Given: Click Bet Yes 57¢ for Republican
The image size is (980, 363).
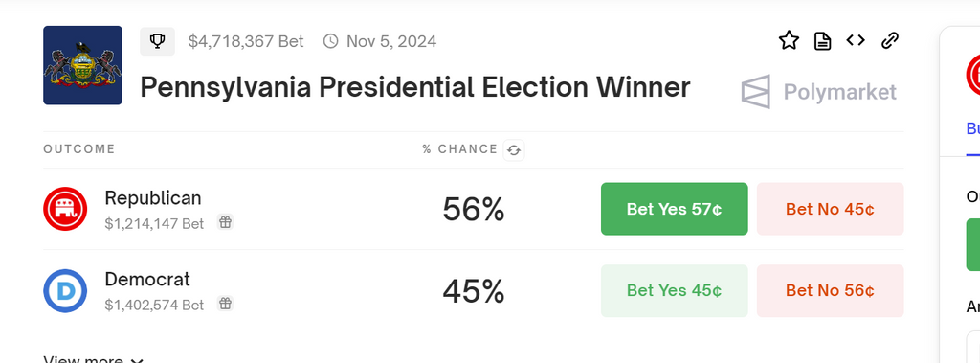Looking at the screenshot, I should (x=675, y=209).
